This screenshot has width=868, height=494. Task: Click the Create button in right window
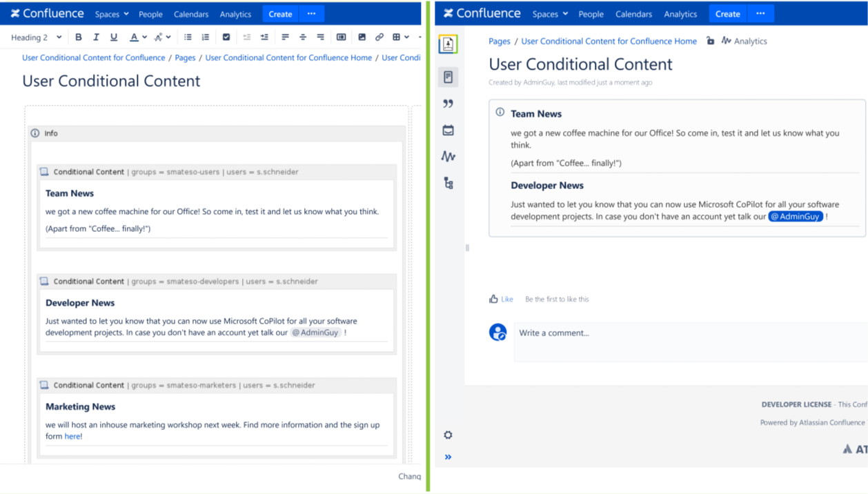click(x=727, y=14)
